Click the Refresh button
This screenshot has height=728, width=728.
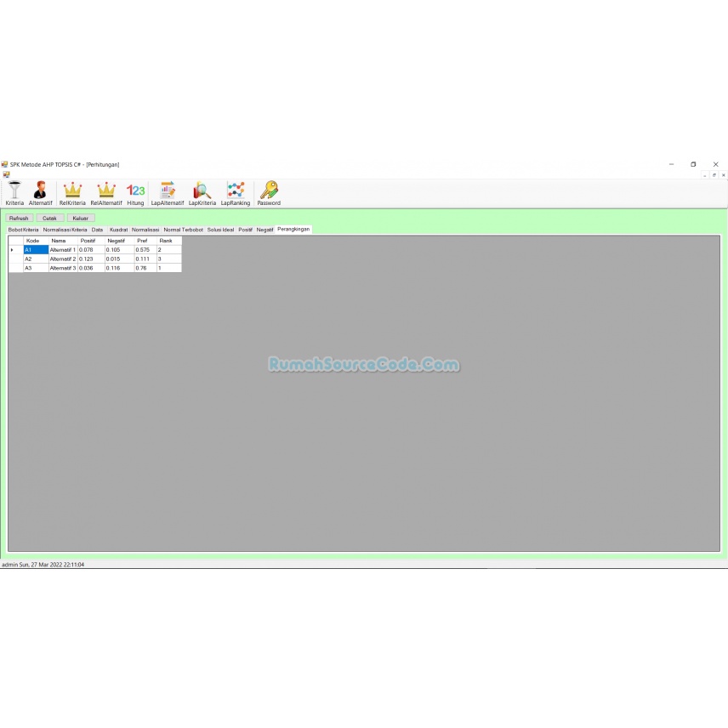[x=19, y=219]
